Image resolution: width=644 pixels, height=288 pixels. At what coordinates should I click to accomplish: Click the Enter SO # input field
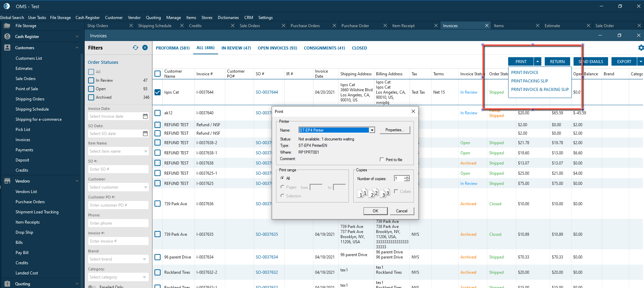(118, 169)
